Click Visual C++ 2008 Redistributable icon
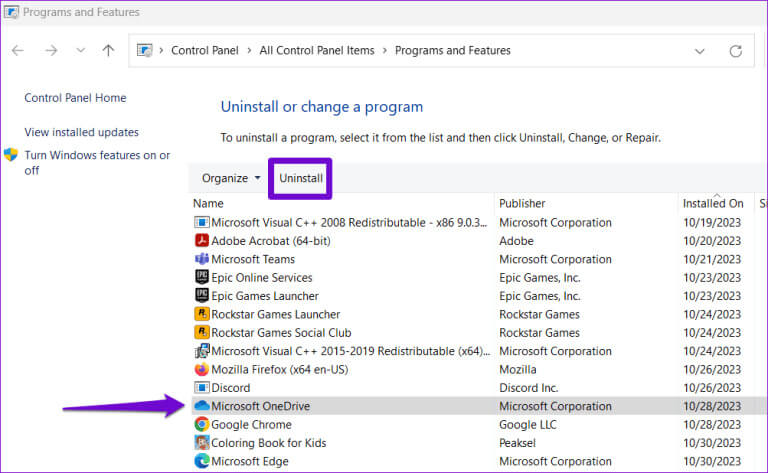Screen dimensions: 768x473 tap(201, 222)
